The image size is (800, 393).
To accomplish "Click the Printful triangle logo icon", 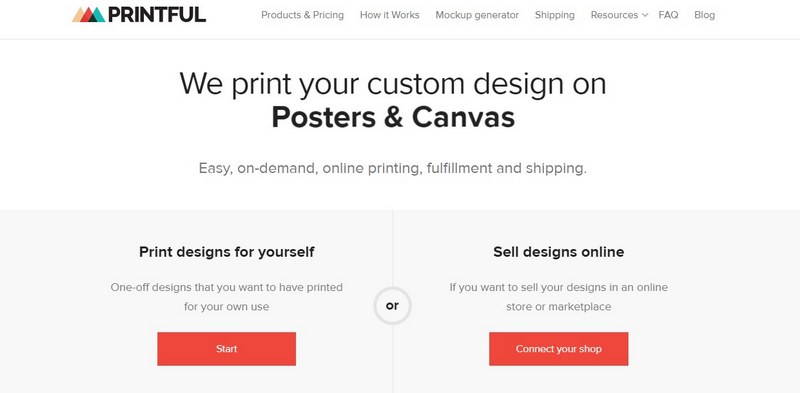I will tap(88, 15).
